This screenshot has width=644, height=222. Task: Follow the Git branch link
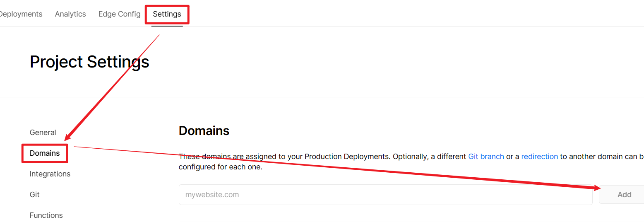(x=486, y=157)
